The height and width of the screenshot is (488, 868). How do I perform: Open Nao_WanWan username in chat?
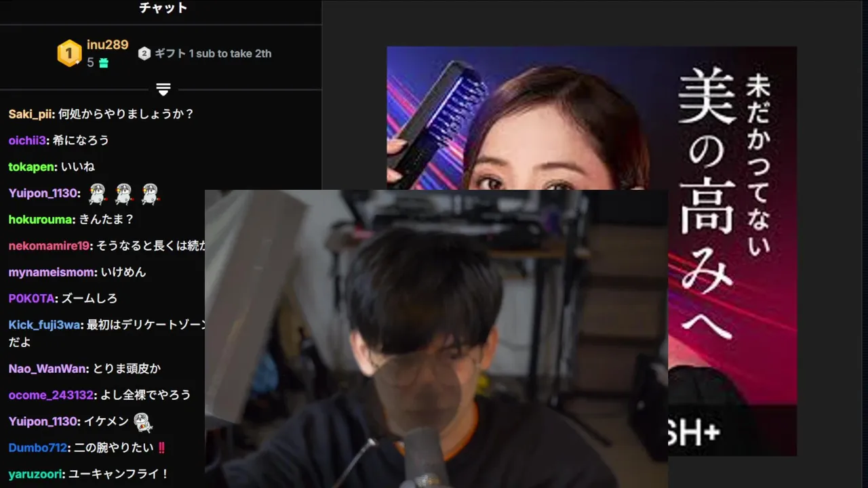(47, 369)
